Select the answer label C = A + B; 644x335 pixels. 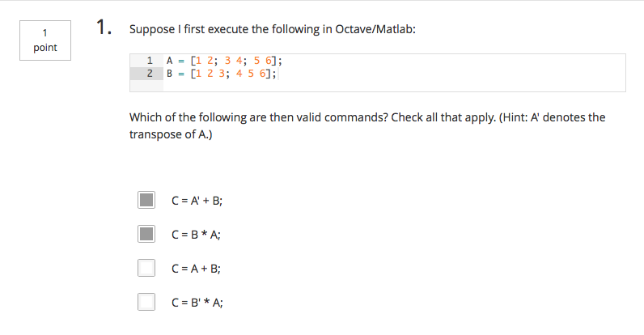(x=196, y=269)
